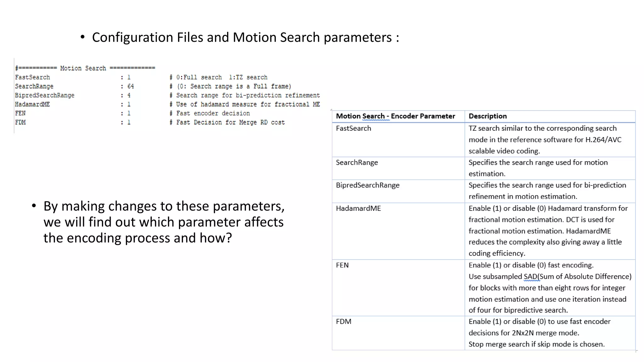The height and width of the screenshot is (362, 644).
Task: Select the 'FastSearch' table cell
Action: pyautogui.click(x=398, y=140)
